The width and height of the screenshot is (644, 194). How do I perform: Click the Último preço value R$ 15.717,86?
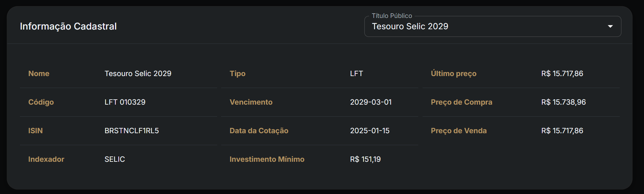coord(562,73)
